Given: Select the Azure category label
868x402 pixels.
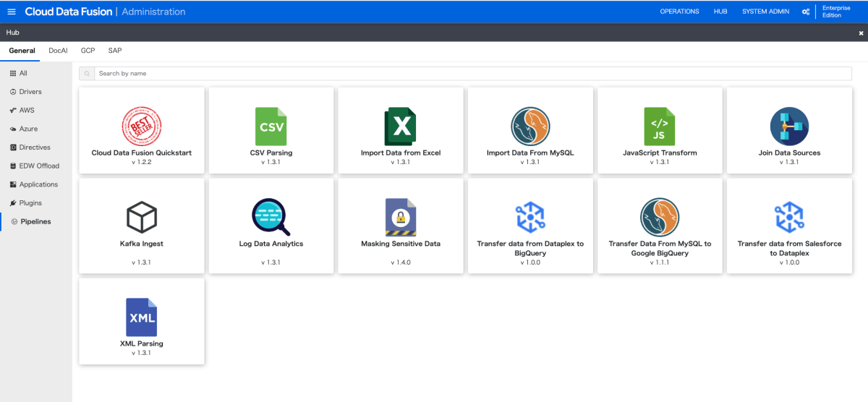Looking at the screenshot, I should pos(29,129).
